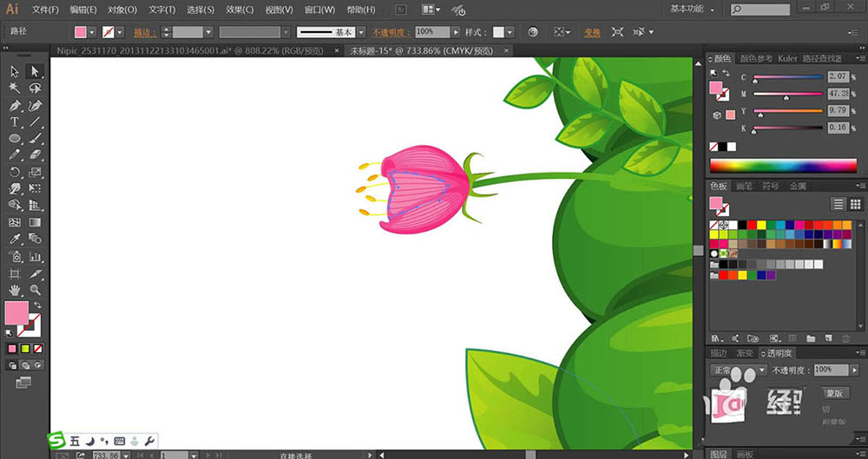Select the Line Segment tool
The height and width of the screenshot is (459, 868).
point(35,121)
